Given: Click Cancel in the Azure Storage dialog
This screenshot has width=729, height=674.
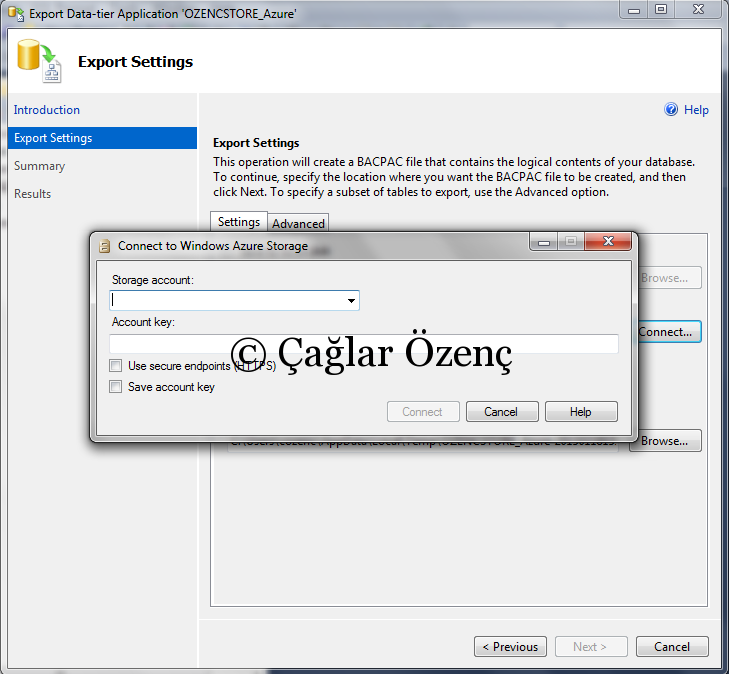Looking at the screenshot, I should click(x=502, y=412).
